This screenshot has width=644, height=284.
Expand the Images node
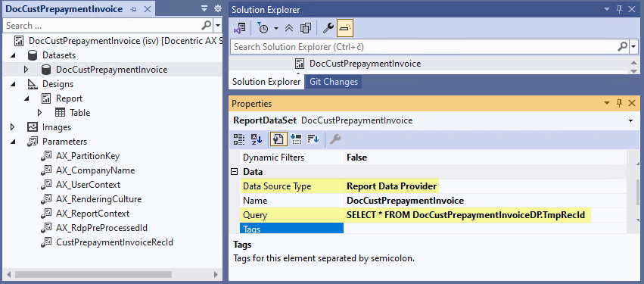13,127
